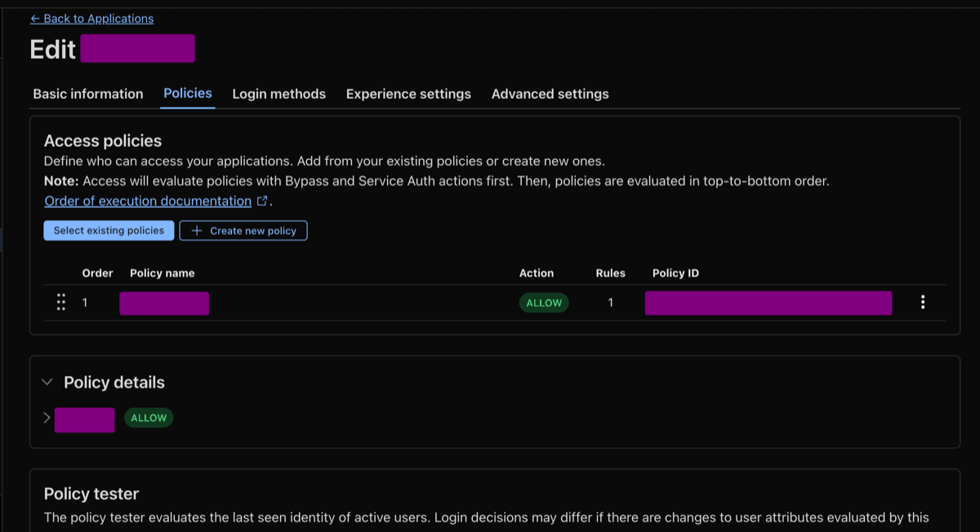The width and height of the screenshot is (980, 532).
Task: Expand the redacted policy under Policy details
Action: tap(47, 418)
